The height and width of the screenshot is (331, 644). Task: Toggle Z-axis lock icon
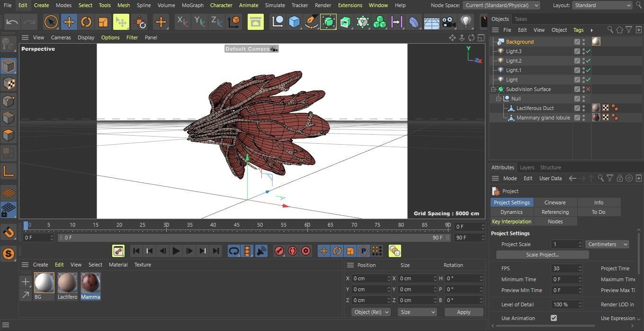pos(216,21)
